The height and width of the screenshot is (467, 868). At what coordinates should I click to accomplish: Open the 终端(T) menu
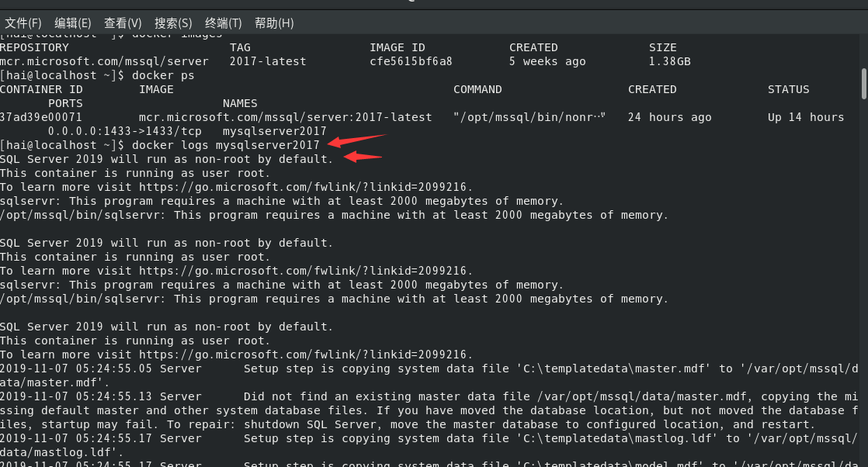point(224,23)
